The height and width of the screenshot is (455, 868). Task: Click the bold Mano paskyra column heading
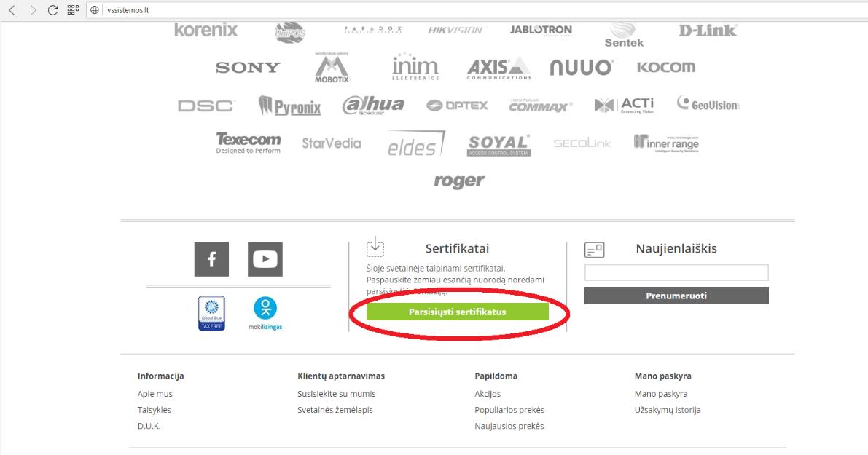662,376
